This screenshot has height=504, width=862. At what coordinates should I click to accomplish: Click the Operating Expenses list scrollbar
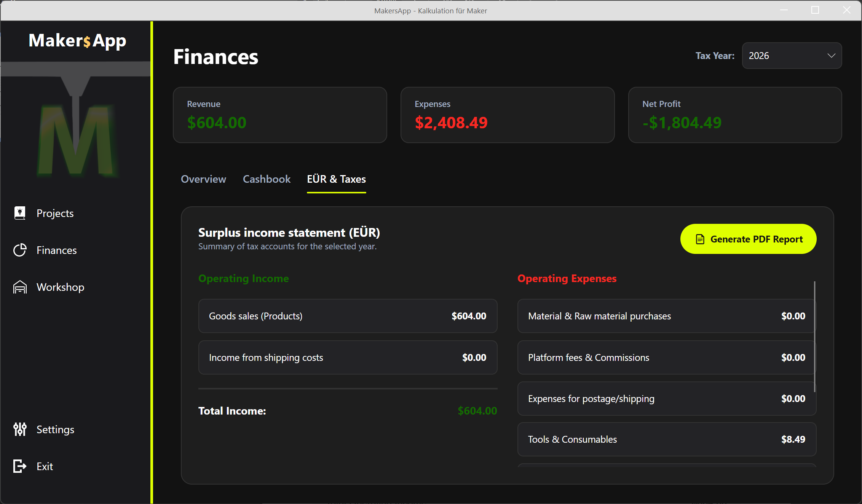[814, 337]
